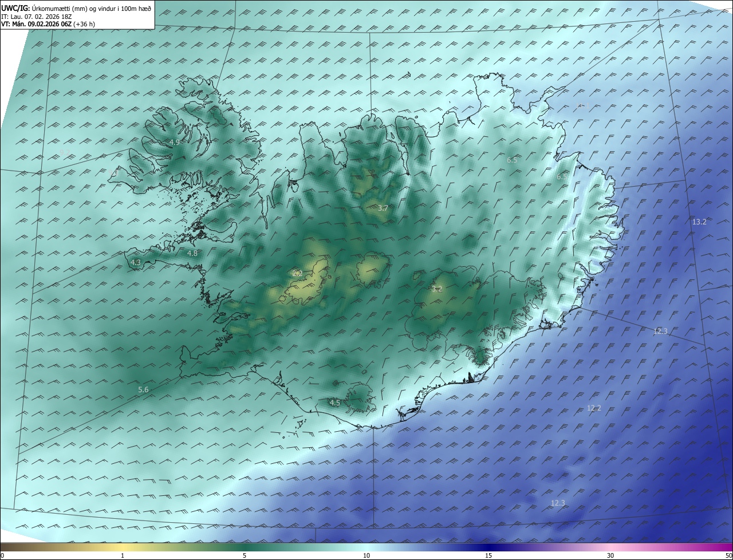Click the 4.8 map value
Image resolution: width=733 pixels, height=560 pixels.
click(x=192, y=253)
